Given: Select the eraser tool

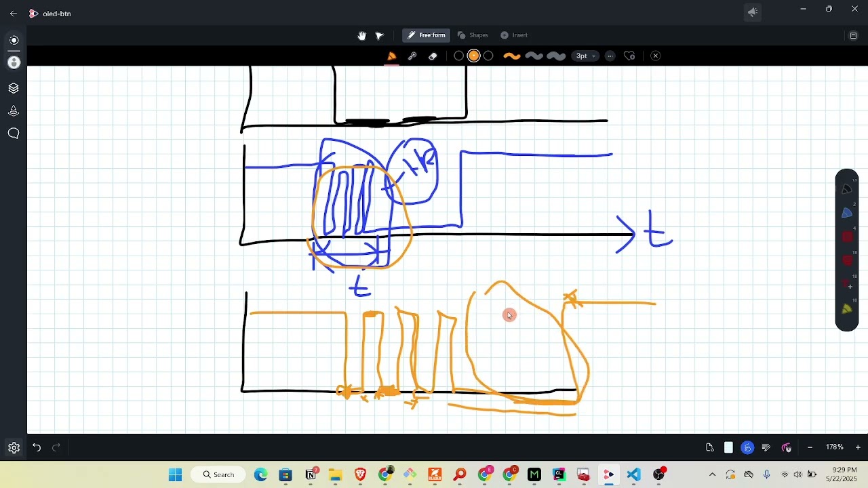Looking at the screenshot, I should point(433,56).
